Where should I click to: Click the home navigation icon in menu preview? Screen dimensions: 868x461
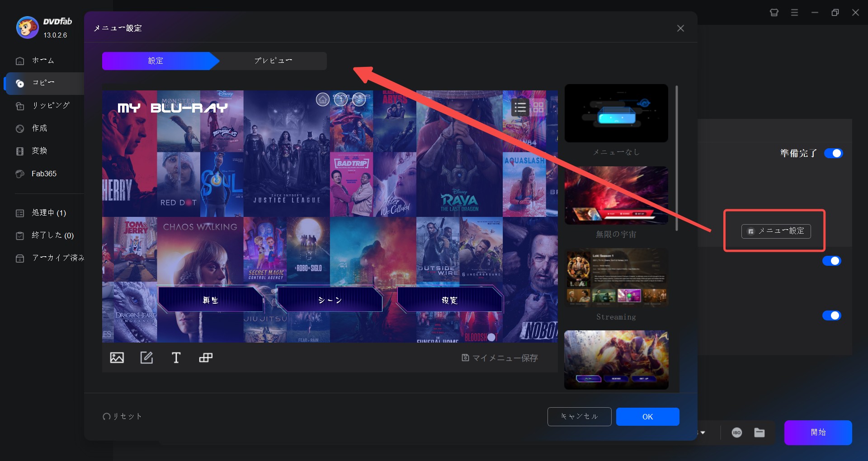click(322, 99)
